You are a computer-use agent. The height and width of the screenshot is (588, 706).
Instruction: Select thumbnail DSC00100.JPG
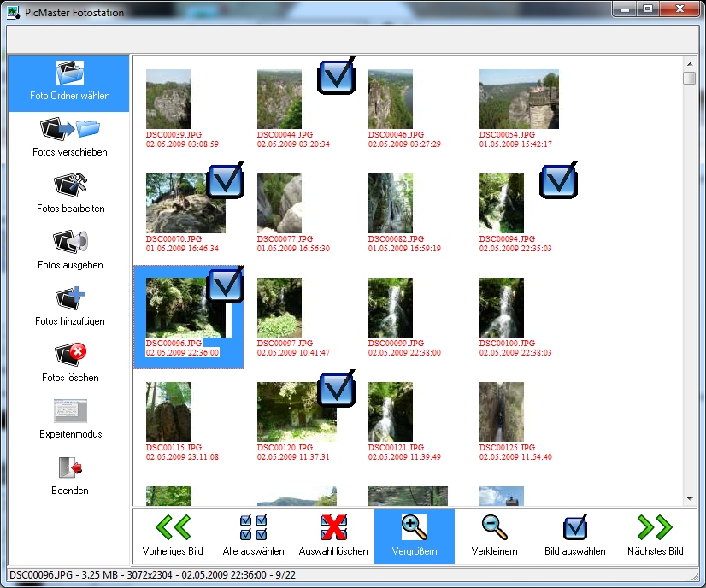tap(502, 308)
